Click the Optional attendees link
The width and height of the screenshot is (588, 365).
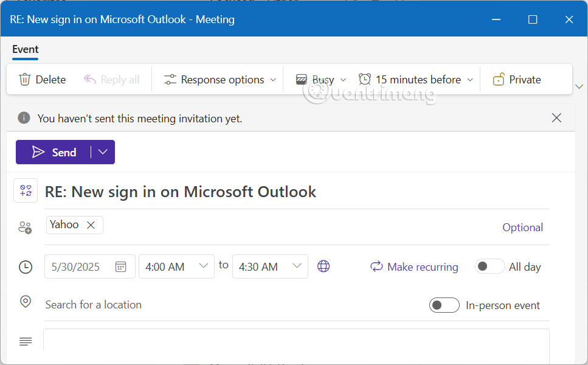click(x=522, y=227)
